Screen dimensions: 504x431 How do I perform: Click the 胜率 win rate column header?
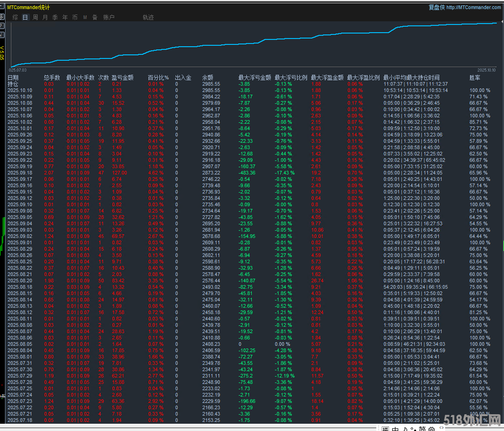click(475, 77)
